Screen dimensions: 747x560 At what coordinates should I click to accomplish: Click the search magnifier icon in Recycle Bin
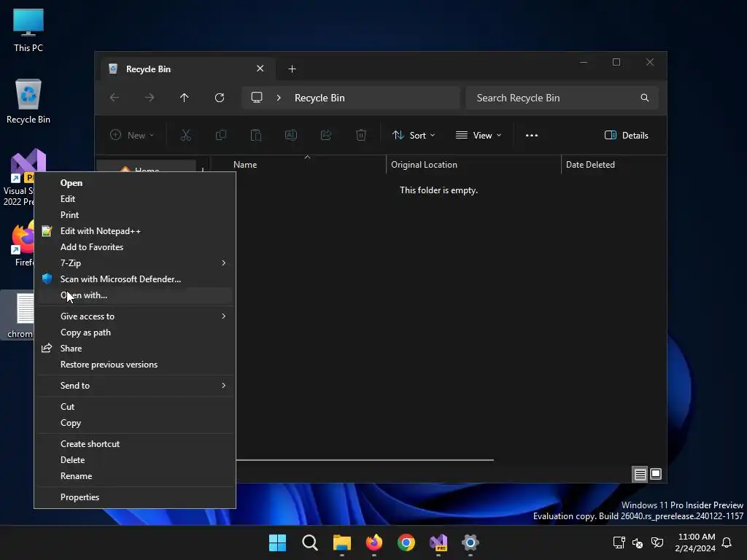tap(645, 98)
